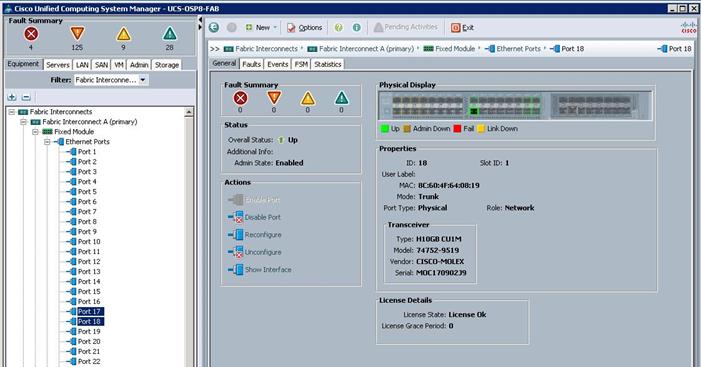Open Options from the toolbar

[x=304, y=28]
